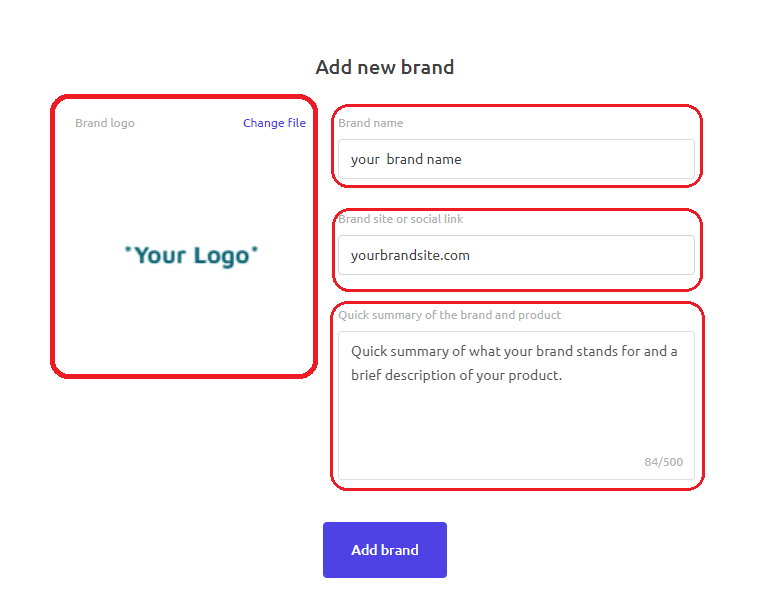The width and height of the screenshot is (765, 598).
Task: Place cursor on 'your brand name' text
Action: [406, 159]
